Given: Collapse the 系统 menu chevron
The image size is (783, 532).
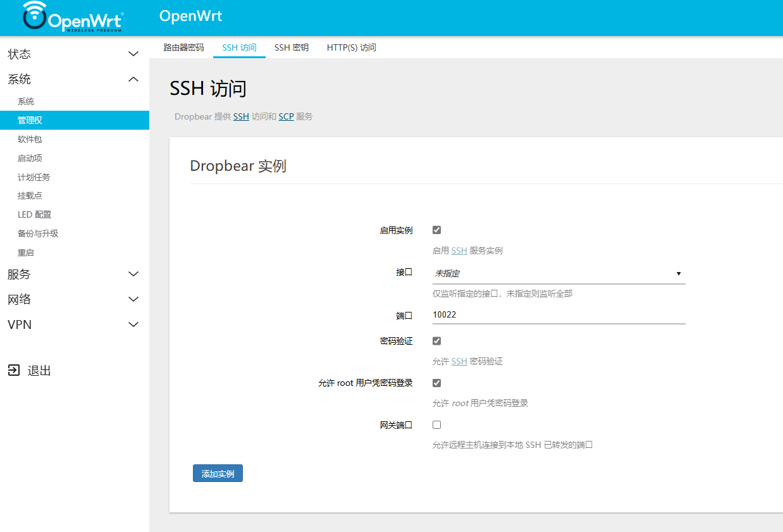Looking at the screenshot, I should [133, 79].
